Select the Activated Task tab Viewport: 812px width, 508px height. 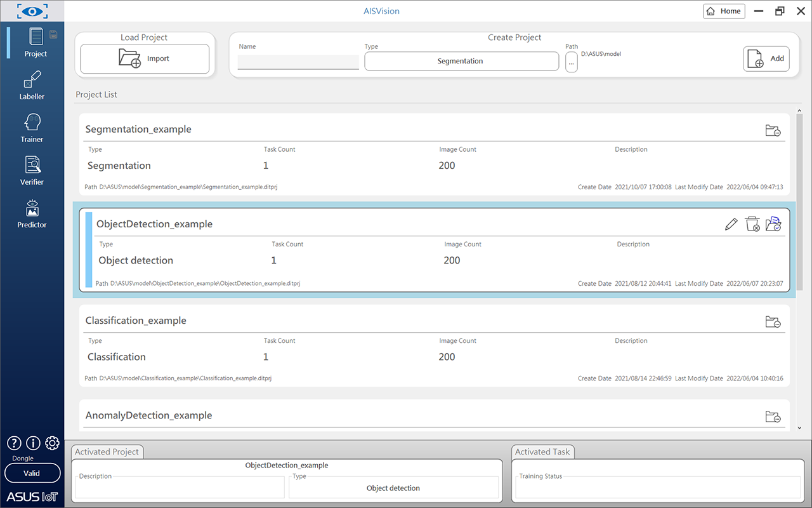[x=542, y=451]
